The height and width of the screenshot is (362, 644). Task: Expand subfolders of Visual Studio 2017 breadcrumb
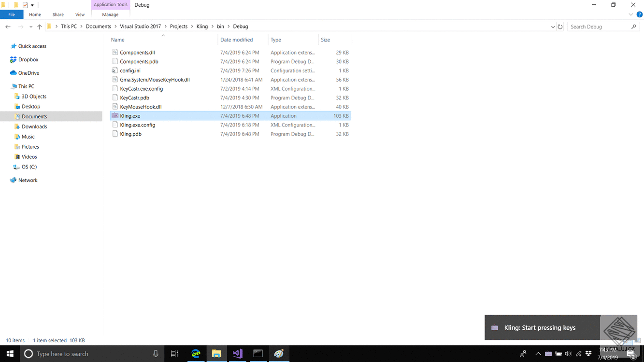pyautogui.click(x=165, y=27)
